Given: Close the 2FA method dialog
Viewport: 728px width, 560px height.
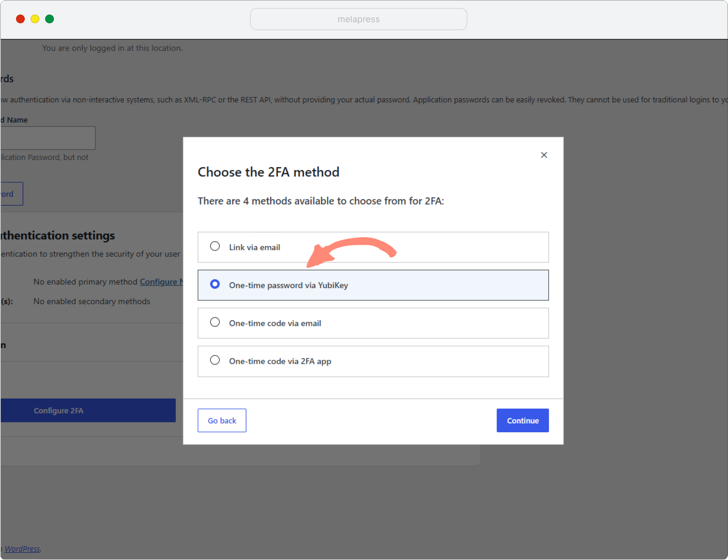Looking at the screenshot, I should tap(544, 155).
